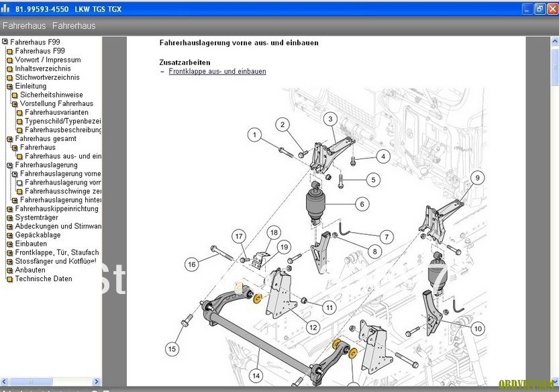This screenshot has height=392, width=559.
Task: Click the tree panel's horizontal scrollbar thumb
Action: tap(30, 381)
